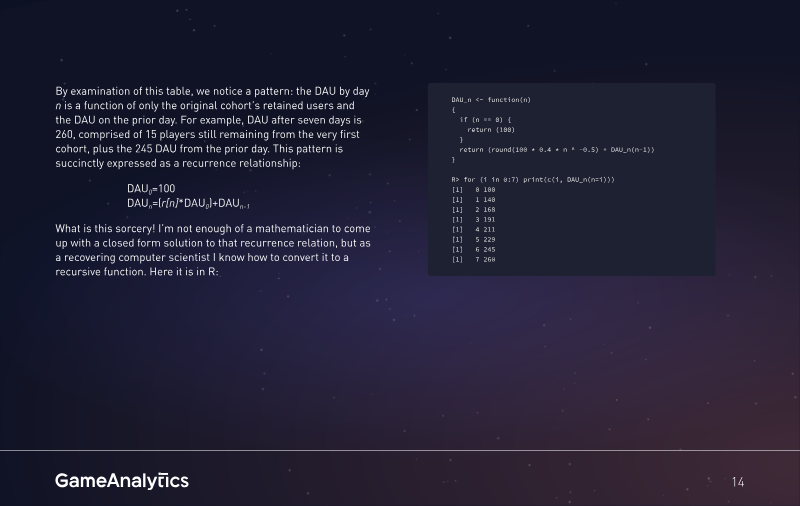Click the page number 14
The image size is (800, 506).
738,482
